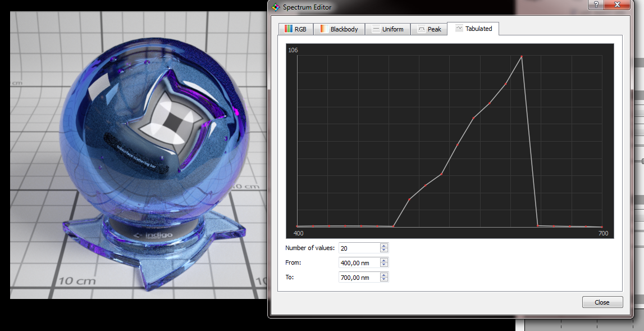Click the To 700,00 nm field
This screenshot has height=331, width=644.
coord(359,277)
